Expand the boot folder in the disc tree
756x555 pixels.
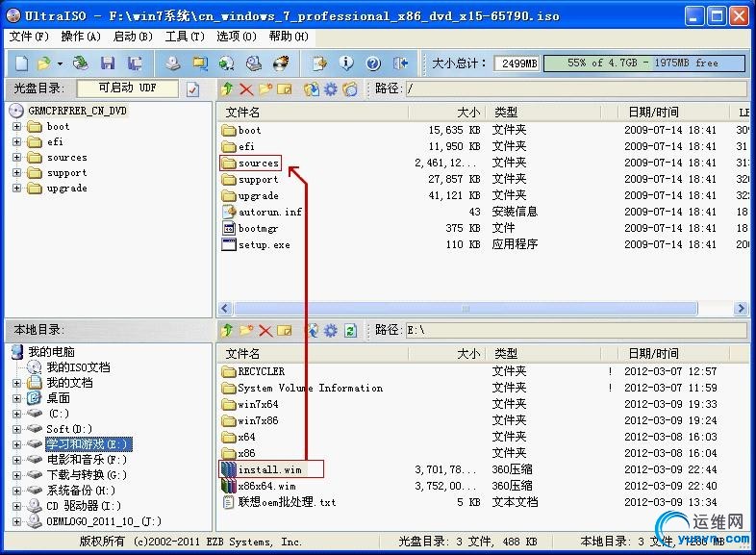click(x=17, y=126)
